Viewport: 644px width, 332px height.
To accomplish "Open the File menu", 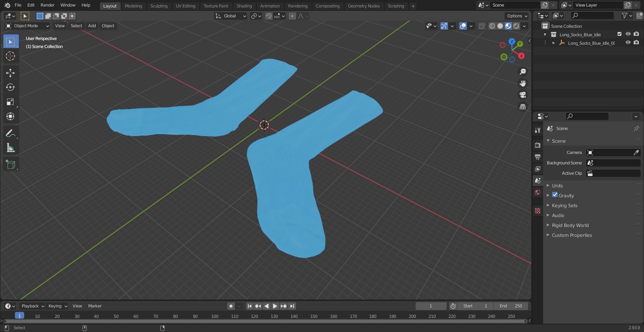I will click(x=18, y=5).
